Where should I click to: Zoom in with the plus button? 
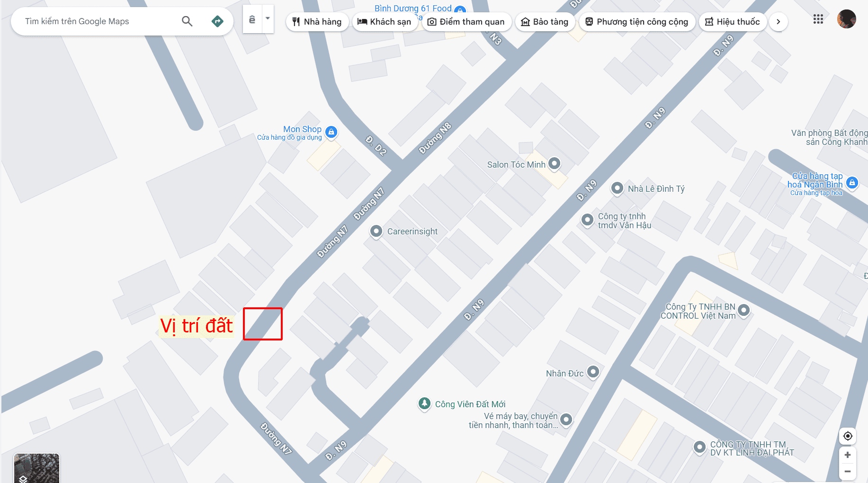point(848,455)
